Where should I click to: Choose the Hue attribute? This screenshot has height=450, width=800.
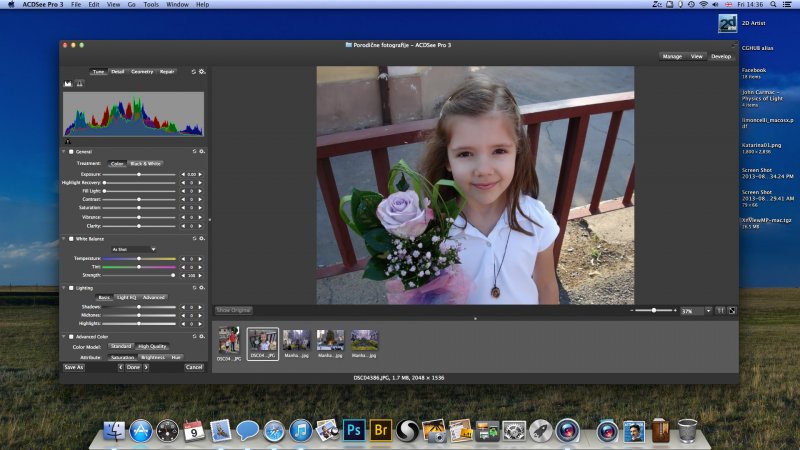point(176,358)
